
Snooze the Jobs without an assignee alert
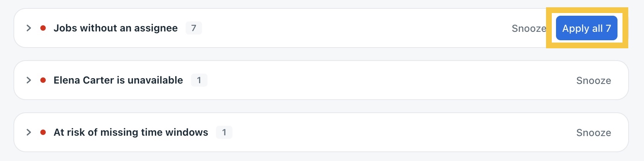tap(529, 28)
